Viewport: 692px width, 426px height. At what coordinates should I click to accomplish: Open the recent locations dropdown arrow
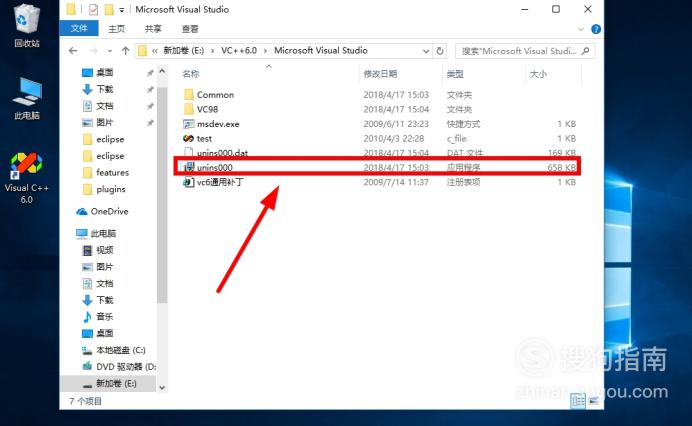point(110,51)
